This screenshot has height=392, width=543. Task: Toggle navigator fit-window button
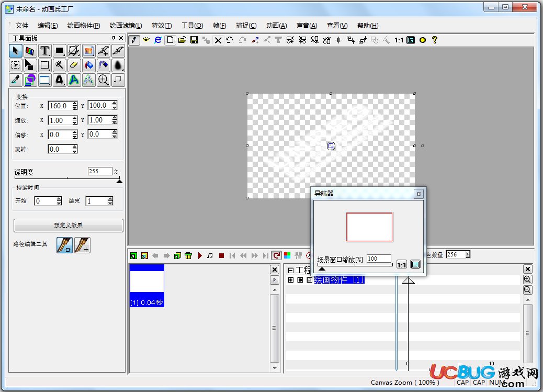click(415, 265)
